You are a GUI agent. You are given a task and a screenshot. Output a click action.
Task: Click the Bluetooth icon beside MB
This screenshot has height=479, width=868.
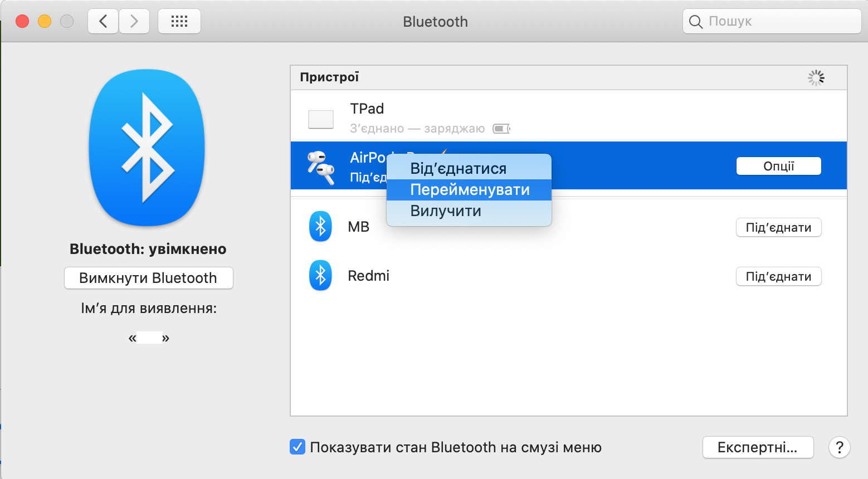tap(320, 227)
